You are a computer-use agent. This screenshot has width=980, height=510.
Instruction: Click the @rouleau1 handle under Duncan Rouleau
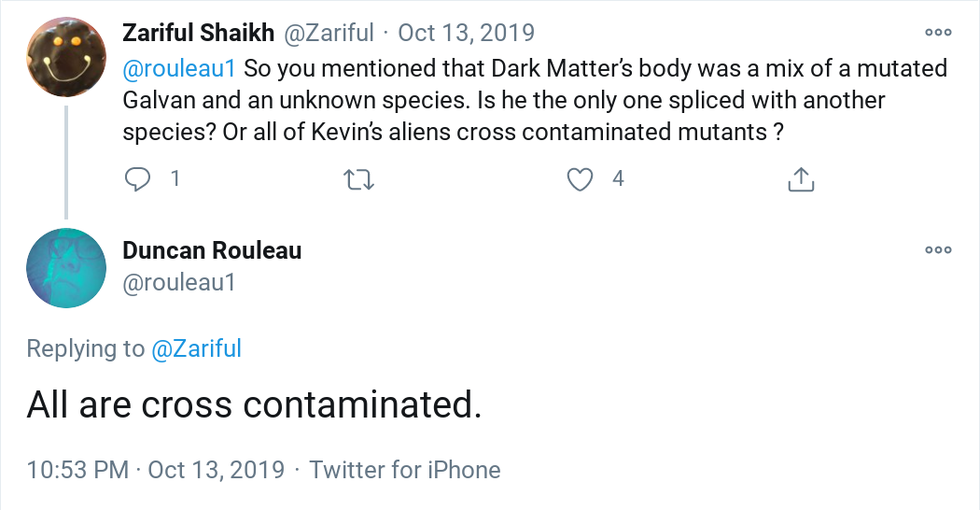pyautogui.click(x=179, y=282)
